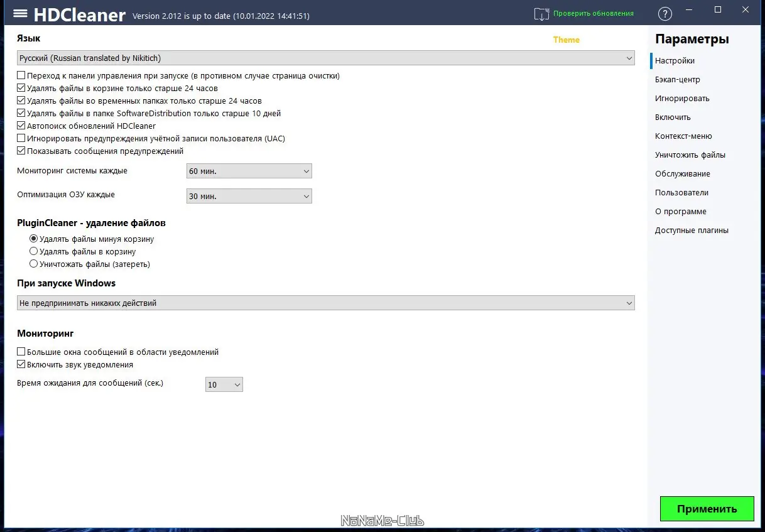Screen dimensions: 765x532
Task: Open Обслуживание section
Action: [683, 174]
